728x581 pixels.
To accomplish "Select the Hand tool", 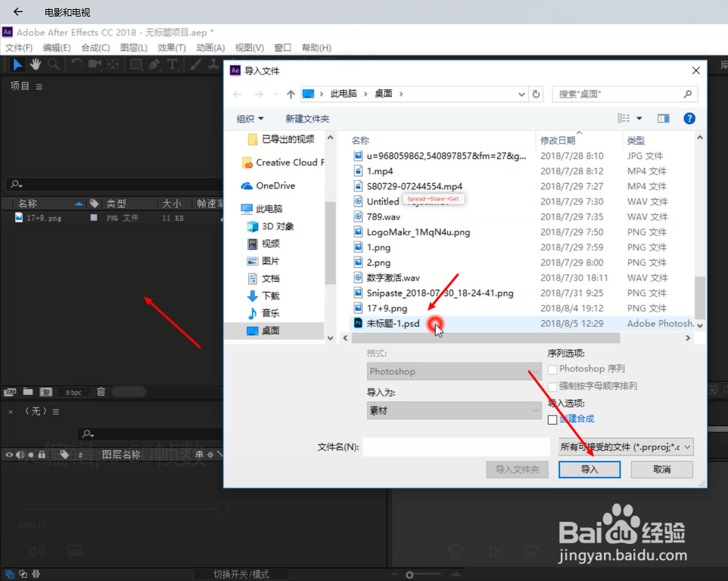I will tap(36, 64).
